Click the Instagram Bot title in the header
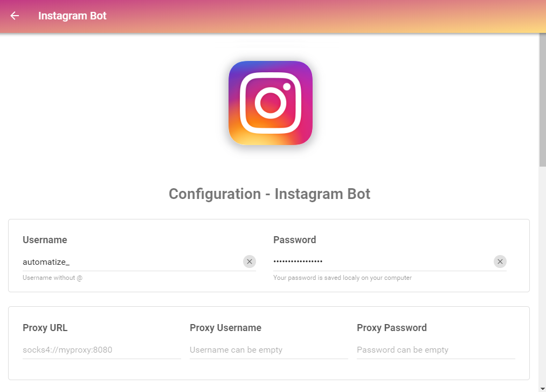The height and width of the screenshot is (392, 546). tap(72, 16)
